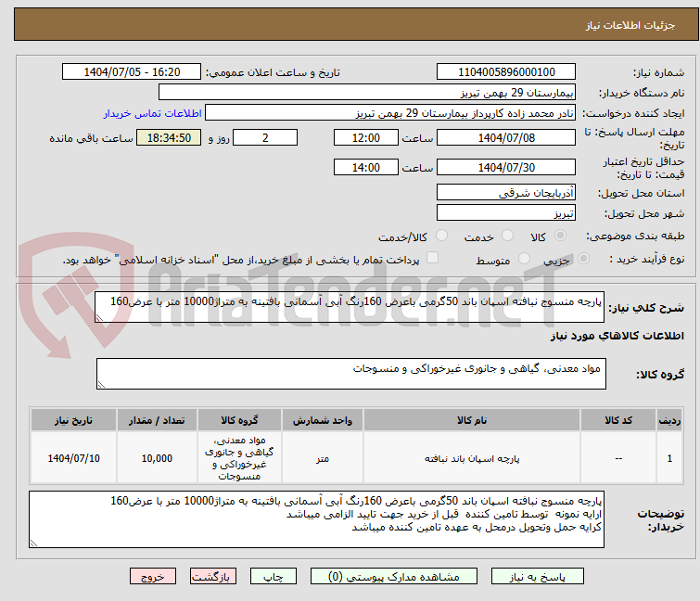
Task: Toggle the اسناد خزانه اسلامی payment checkbox
Action: [x=432, y=258]
